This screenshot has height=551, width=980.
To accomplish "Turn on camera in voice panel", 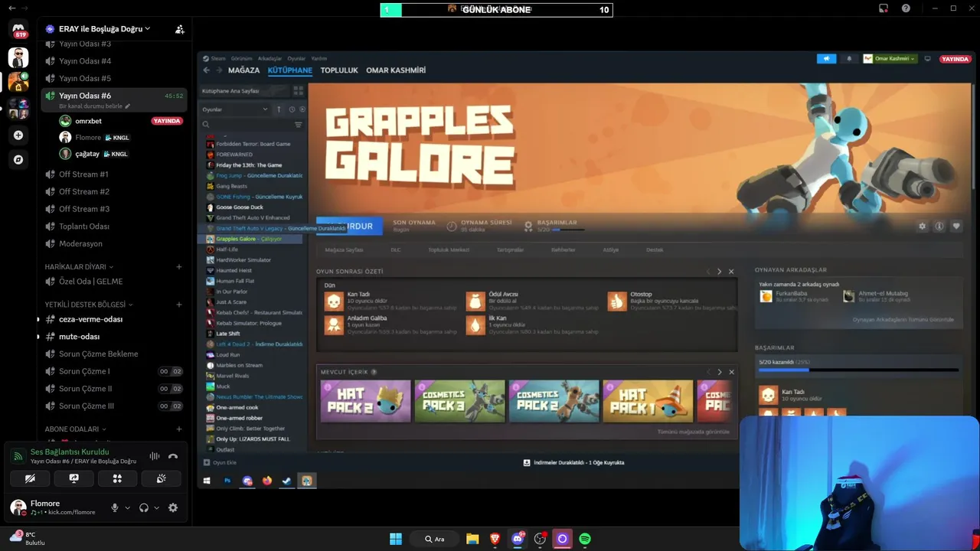I will point(30,478).
